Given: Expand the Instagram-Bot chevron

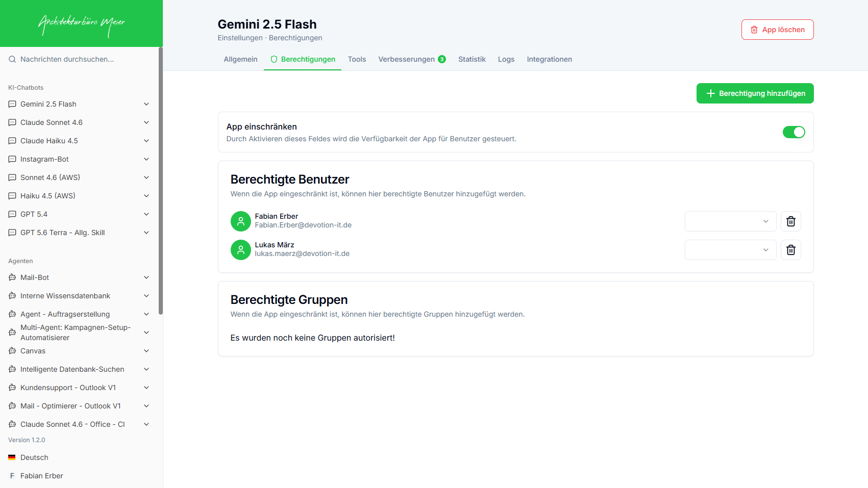Looking at the screenshot, I should pos(146,159).
